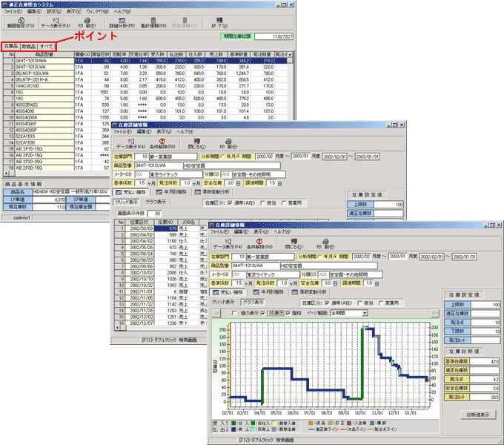Select 年月 radio in front graph window
This screenshot has width=504, height=445.
click(x=319, y=257)
